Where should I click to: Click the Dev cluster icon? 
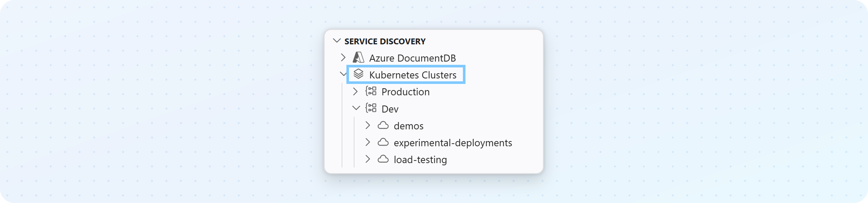coord(371,108)
